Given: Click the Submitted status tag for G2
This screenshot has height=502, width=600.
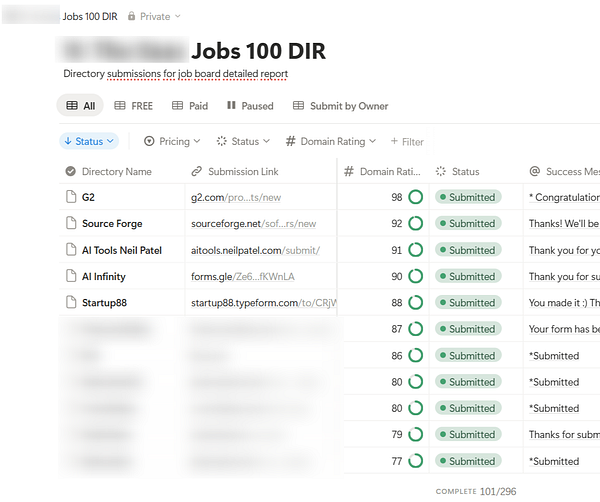Looking at the screenshot, I should (468, 197).
